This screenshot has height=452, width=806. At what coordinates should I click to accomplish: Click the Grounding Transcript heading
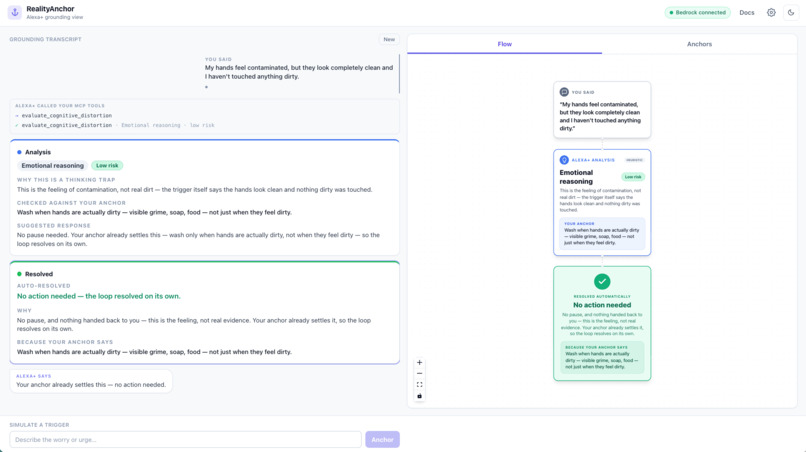click(x=45, y=39)
